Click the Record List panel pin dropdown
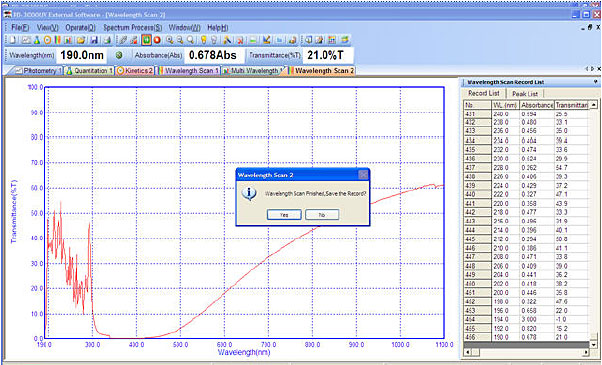602x365 pixels. [x=595, y=82]
